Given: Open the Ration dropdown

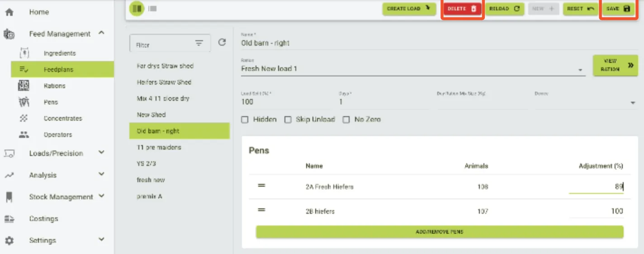Looking at the screenshot, I should point(580,70).
